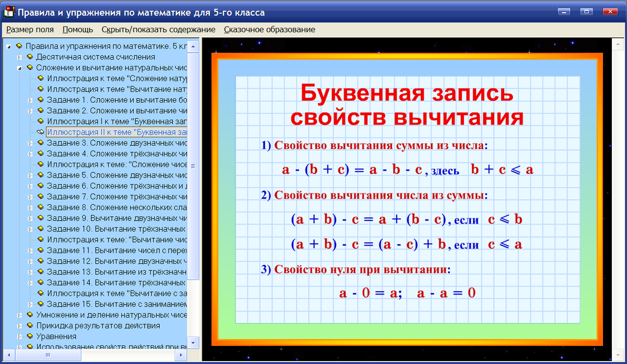Open the "Сказочное образование" menu
627x364 pixels.
point(269,29)
